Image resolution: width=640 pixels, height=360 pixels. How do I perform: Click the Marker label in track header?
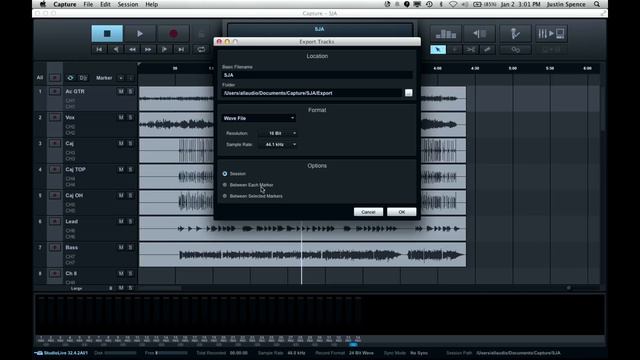pos(104,78)
